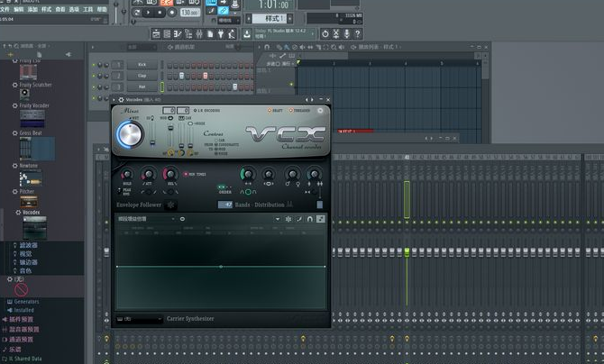Click the Vocodex thumbnail in browser

point(34,228)
